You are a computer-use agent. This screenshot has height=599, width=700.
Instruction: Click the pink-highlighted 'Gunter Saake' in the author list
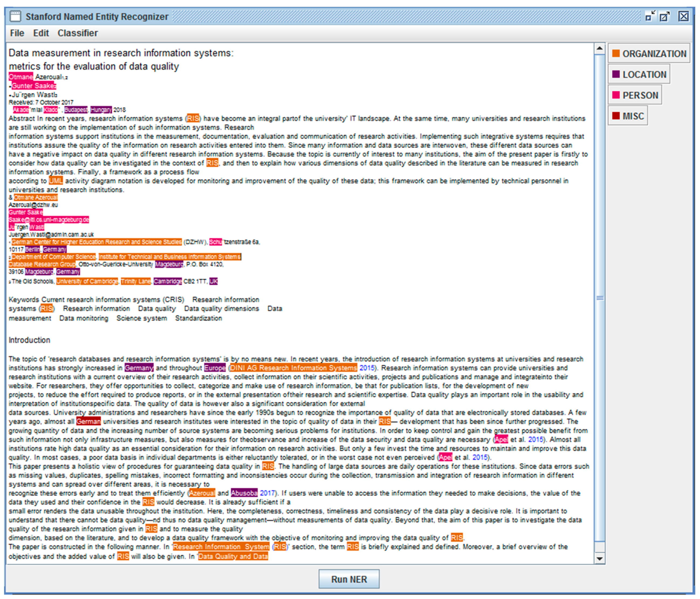click(x=34, y=86)
